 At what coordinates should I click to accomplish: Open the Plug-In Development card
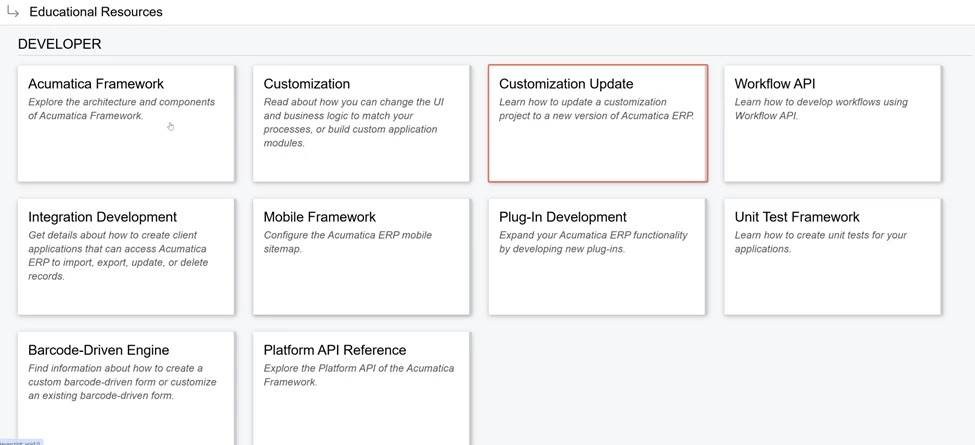coord(597,257)
